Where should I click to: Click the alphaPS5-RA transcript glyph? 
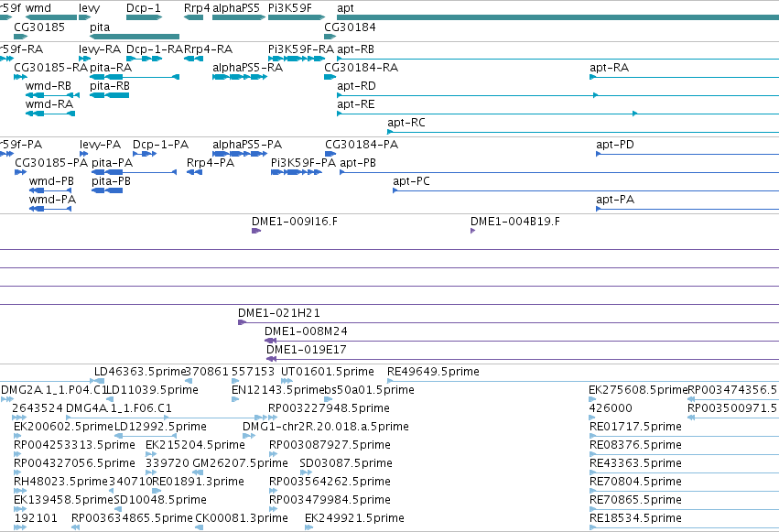[x=240, y=77]
